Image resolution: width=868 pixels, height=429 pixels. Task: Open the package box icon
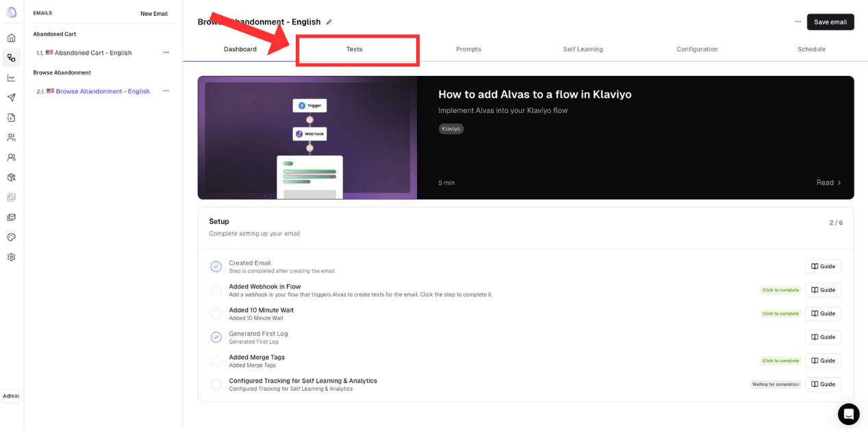click(x=11, y=177)
